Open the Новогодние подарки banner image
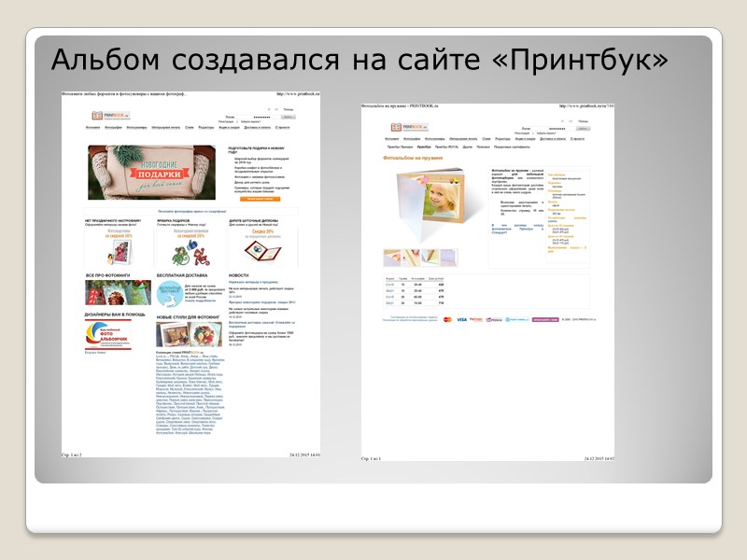 152,173
